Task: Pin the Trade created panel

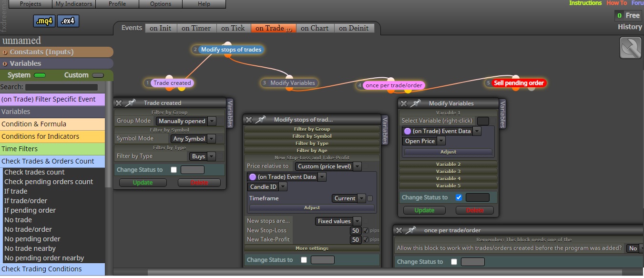Action: click(130, 103)
